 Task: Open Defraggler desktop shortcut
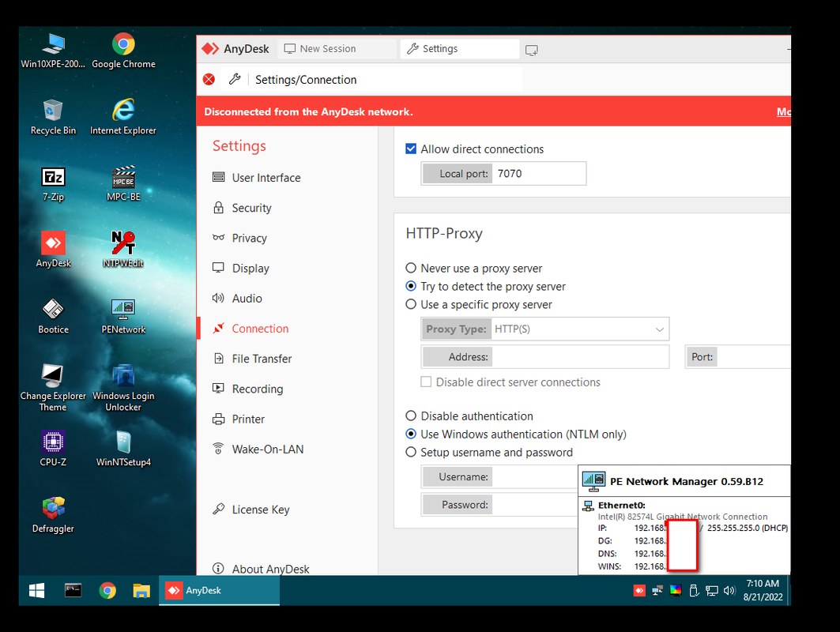(53, 515)
